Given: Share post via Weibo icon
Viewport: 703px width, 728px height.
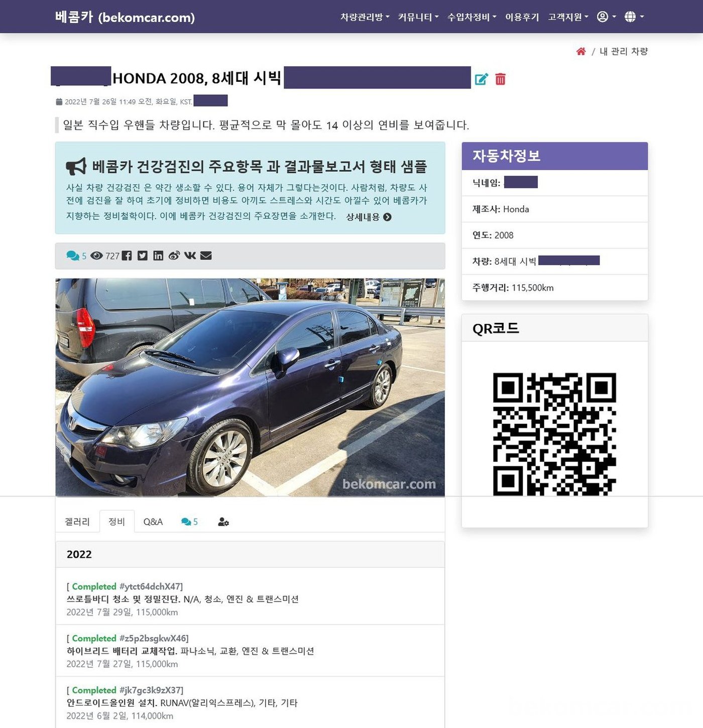Looking at the screenshot, I should [174, 256].
